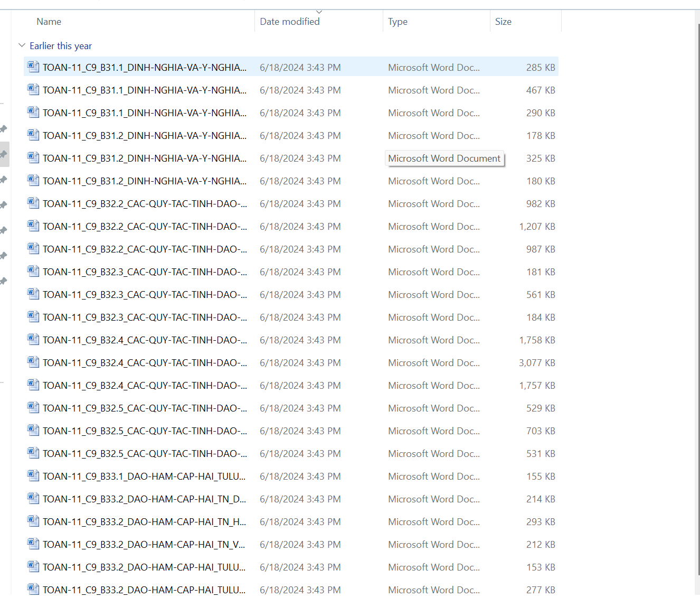Image resolution: width=700 pixels, height=607 pixels.
Task: Select file name TOAN-11_C9_B32.5 sized 703 KB
Action: (x=145, y=431)
